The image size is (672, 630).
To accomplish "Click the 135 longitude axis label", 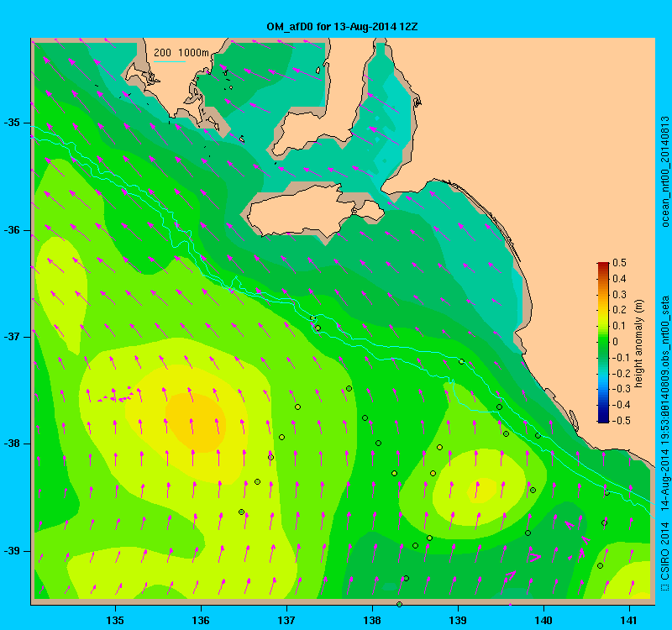I will (115, 620).
